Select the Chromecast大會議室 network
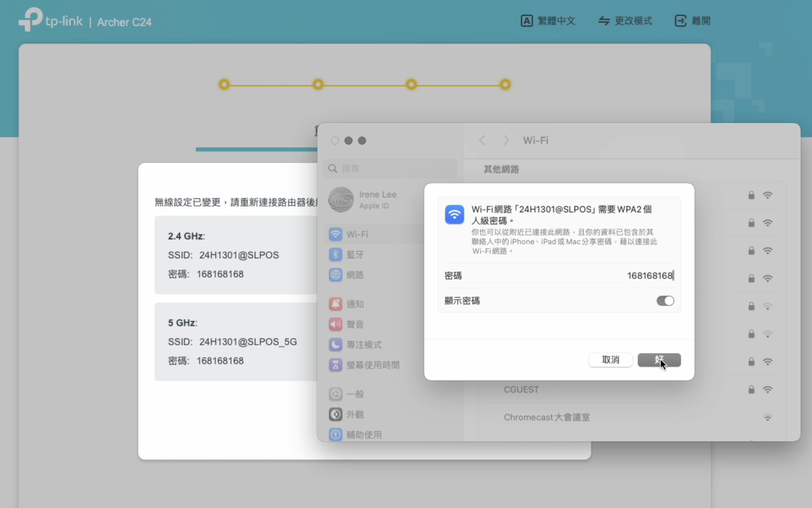This screenshot has width=812, height=508. (x=632, y=417)
